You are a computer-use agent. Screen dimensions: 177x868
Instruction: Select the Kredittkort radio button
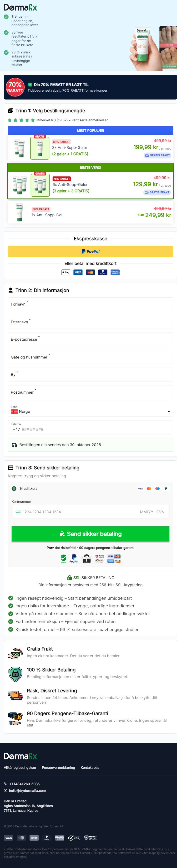(x=14, y=489)
